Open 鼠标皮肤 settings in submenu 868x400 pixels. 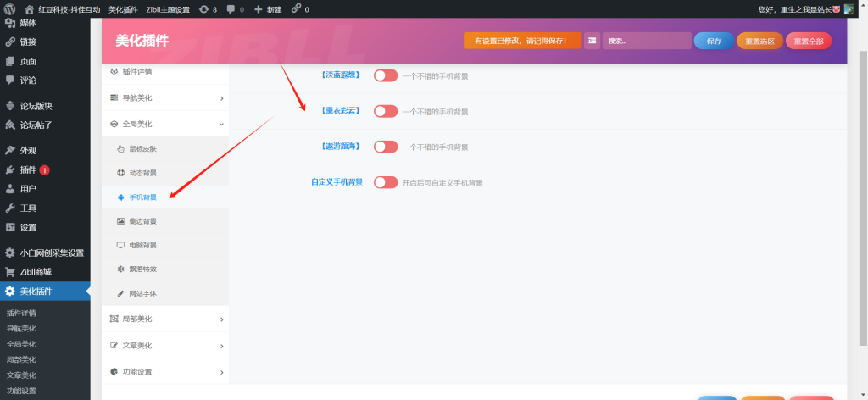[142, 149]
